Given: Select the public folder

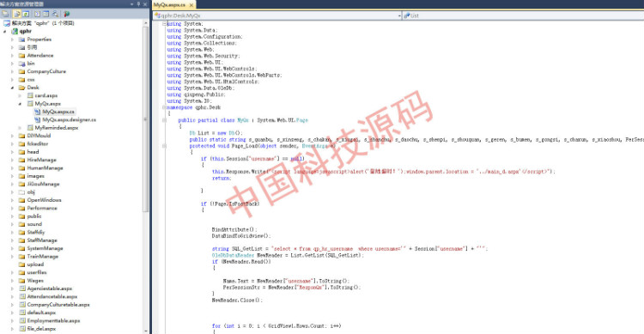Looking at the screenshot, I should tap(34, 216).
